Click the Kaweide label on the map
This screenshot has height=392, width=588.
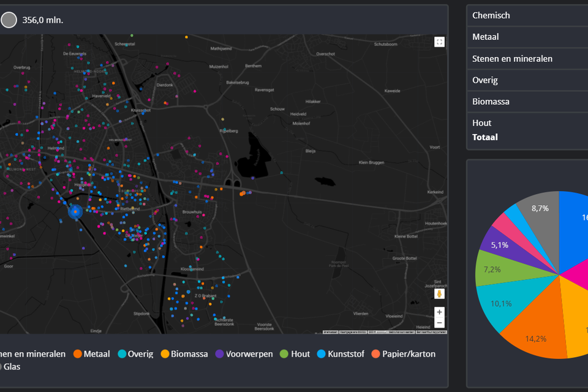tap(392, 91)
